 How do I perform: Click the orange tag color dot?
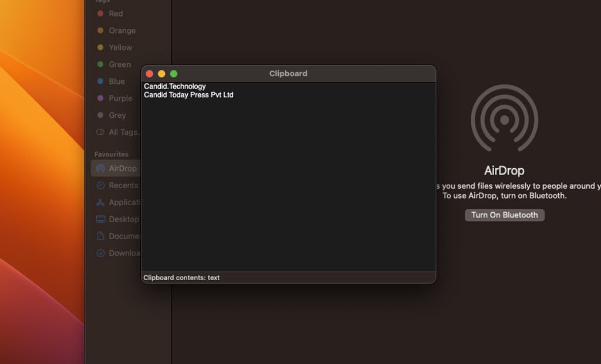pos(100,30)
